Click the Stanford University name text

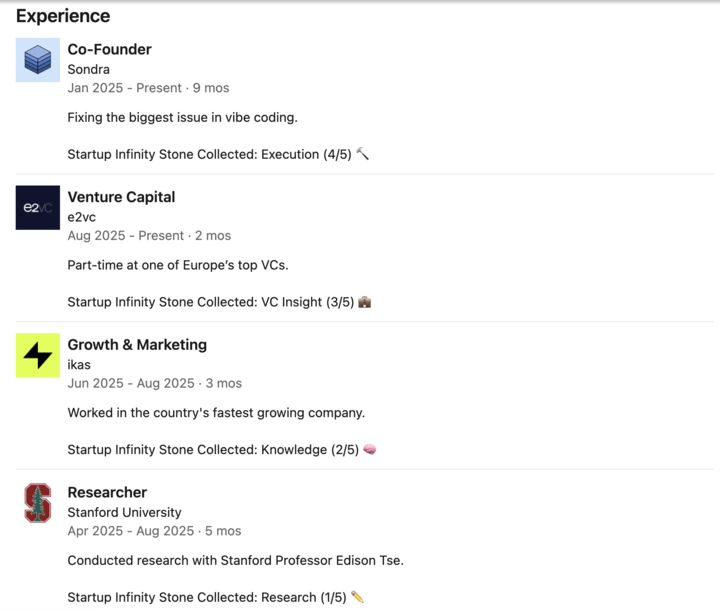click(124, 513)
